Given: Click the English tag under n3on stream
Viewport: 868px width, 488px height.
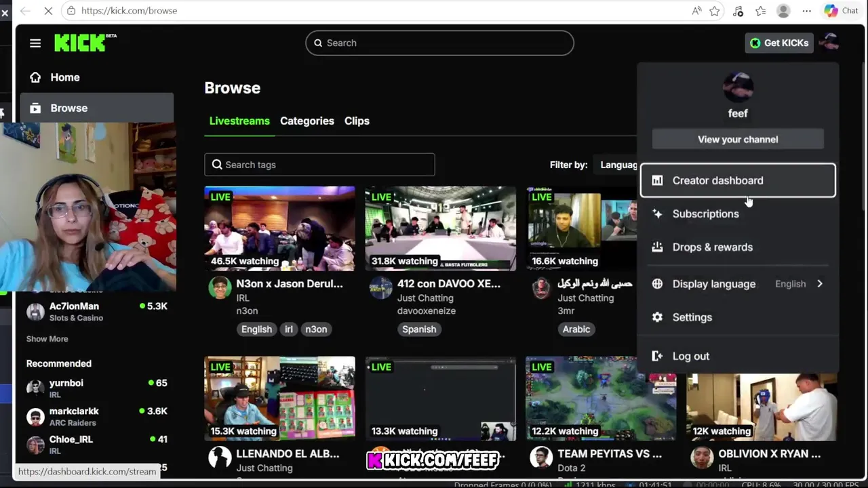Looking at the screenshot, I should coord(256,329).
